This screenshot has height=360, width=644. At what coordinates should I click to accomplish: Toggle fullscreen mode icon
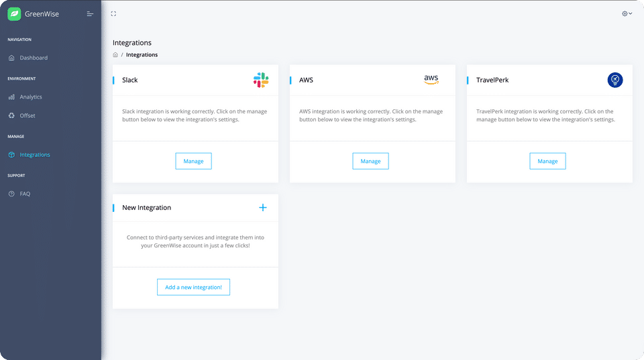click(113, 13)
